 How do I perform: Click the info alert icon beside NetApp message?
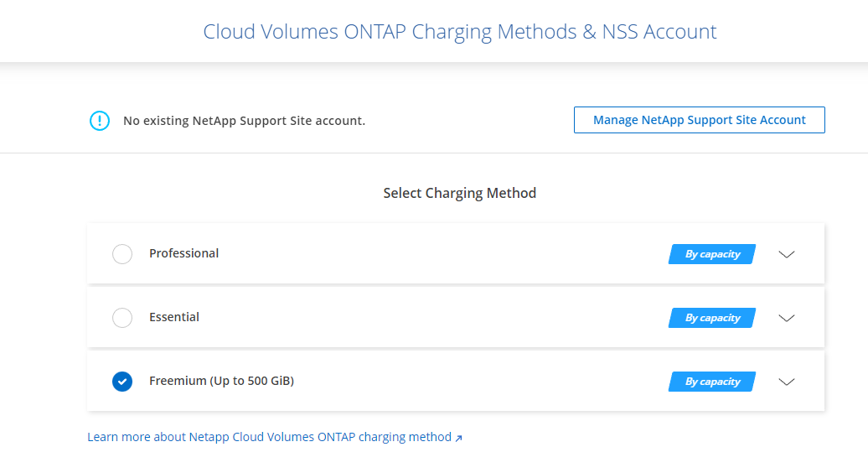click(x=100, y=120)
